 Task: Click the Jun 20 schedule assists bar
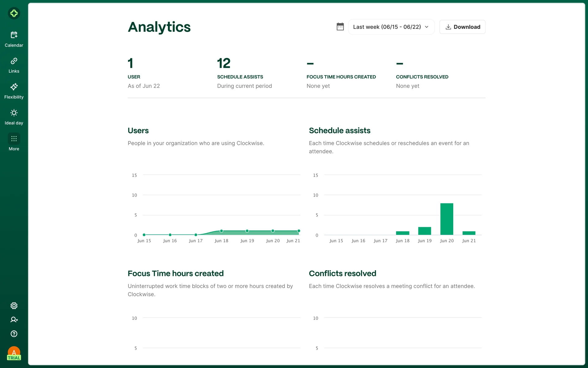447,219
